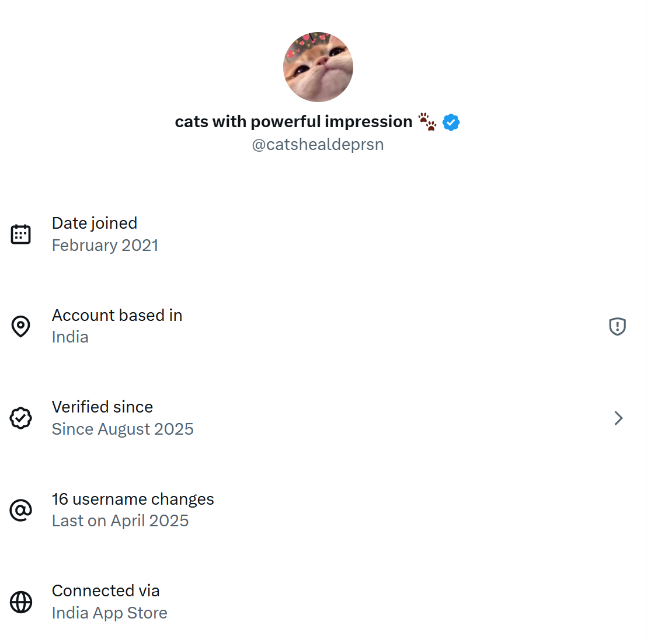Screen dimensions: 672x643
Task: Click the blue verified checkmark badge
Action: (x=451, y=123)
